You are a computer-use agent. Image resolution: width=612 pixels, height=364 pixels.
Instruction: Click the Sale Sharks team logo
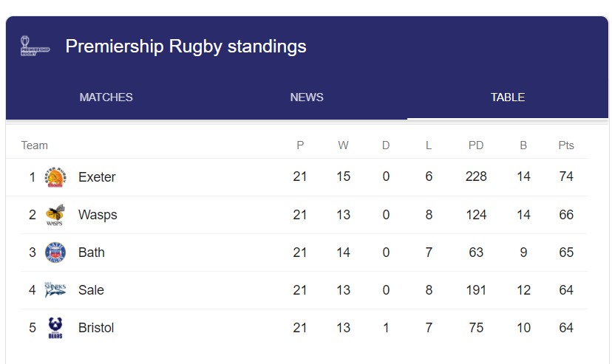coord(55,290)
